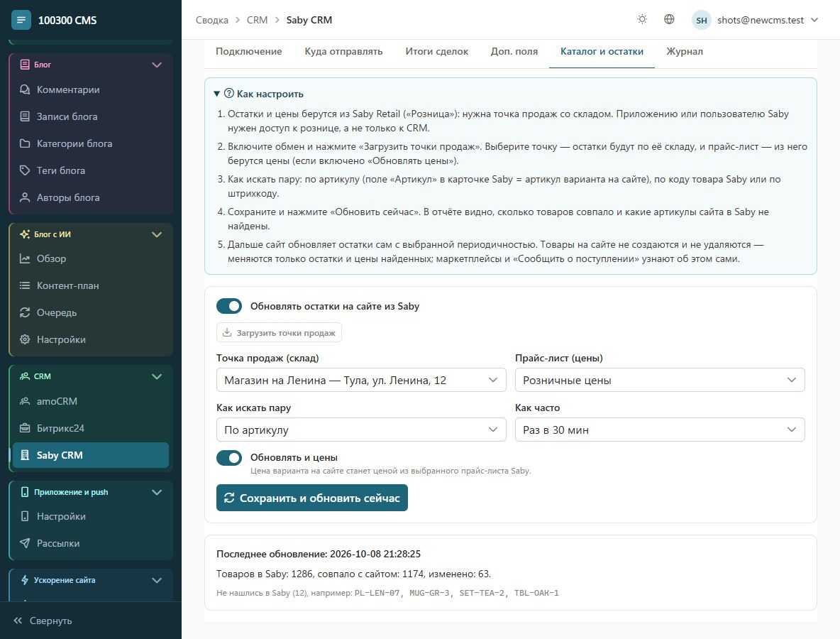Disable Обновлять остатки на сайте из Saby
This screenshot has width=840, height=639.
click(229, 306)
